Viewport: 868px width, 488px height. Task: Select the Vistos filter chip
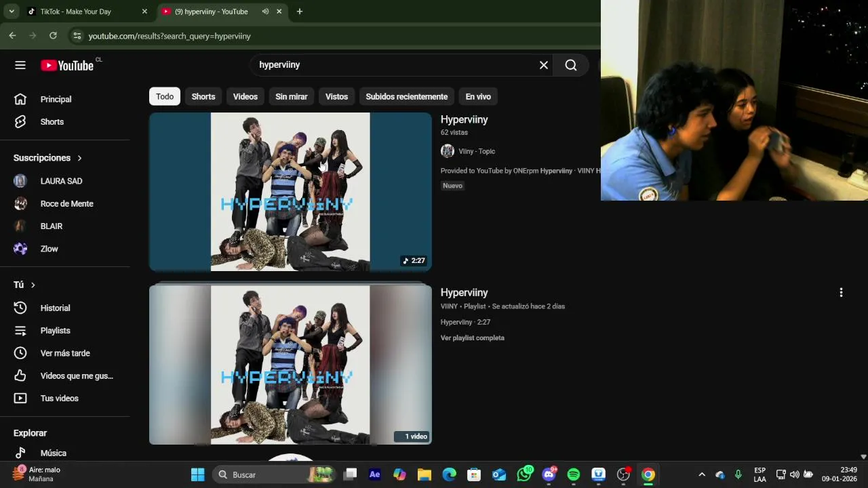(336, 96)
